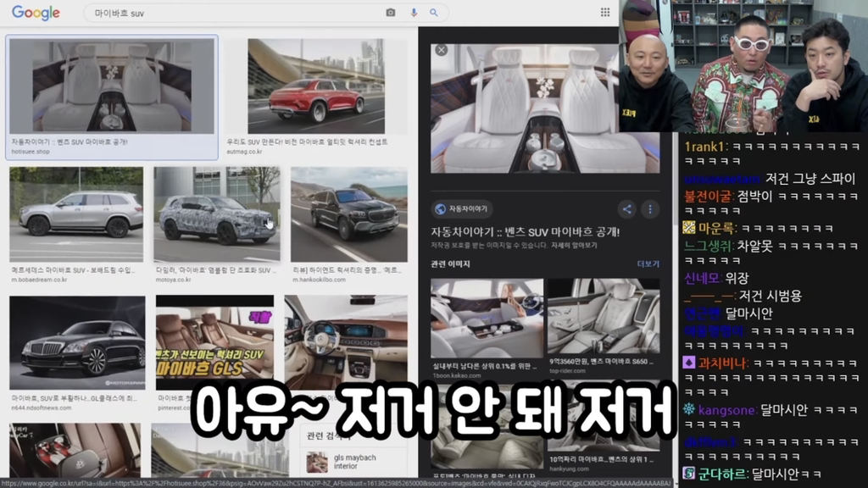Image resolution: width=868 pixels, height=488 pixels.
Task: Click hankyung.com source label
Action: tap(569, 469)
